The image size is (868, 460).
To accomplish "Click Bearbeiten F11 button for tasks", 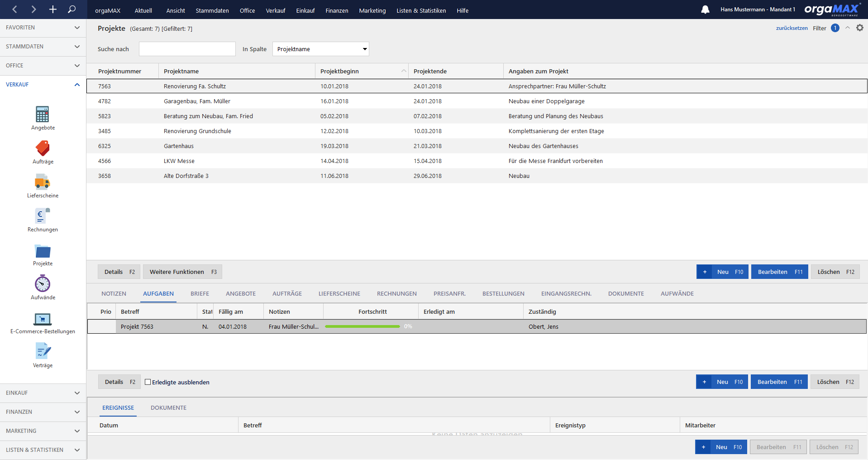I will point(779,382).
